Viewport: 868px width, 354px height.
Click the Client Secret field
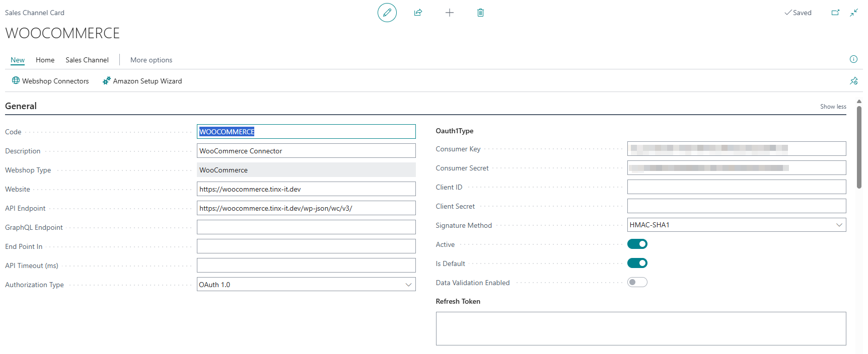(x=737, y=206)
